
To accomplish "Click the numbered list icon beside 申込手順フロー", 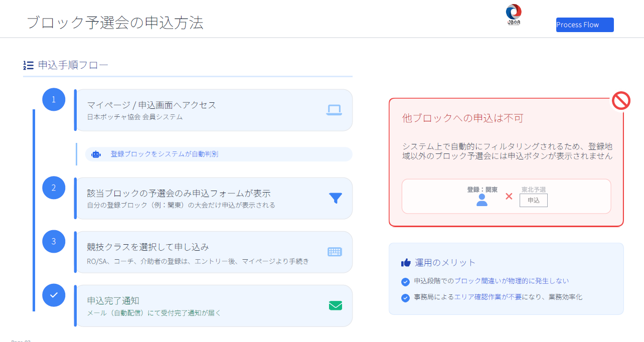I will pyautogui.click(x=29, y=65).
